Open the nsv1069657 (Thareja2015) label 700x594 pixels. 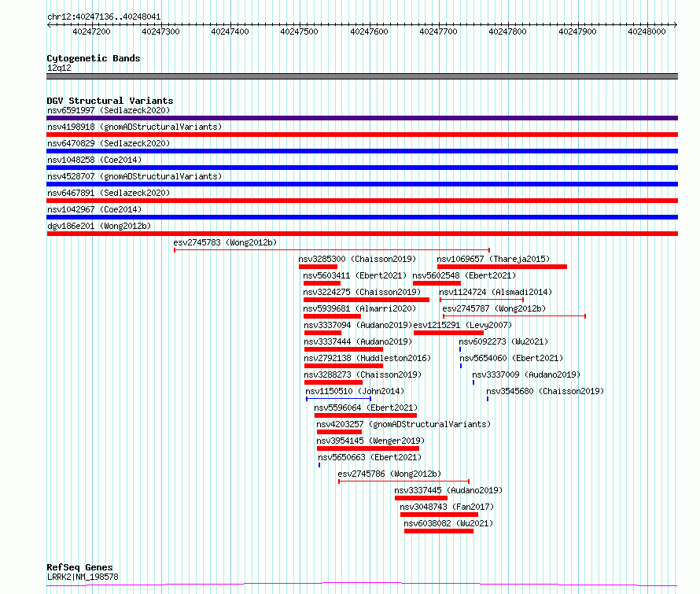click(493, 259)
